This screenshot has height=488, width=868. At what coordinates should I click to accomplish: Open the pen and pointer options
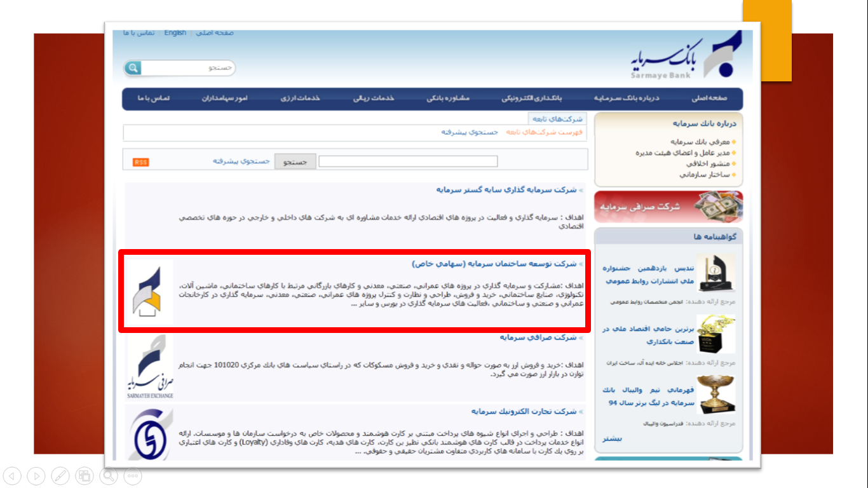(x=60, y=475)
